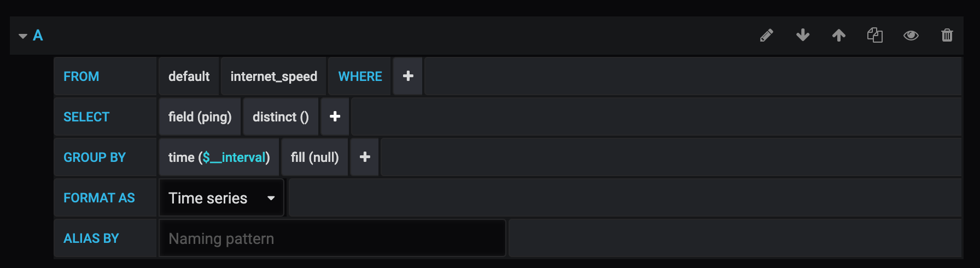This screenshot has width=980, height=268.
Task: Add a GROUP BY clause with plus
Action: (x=365, y=158)
